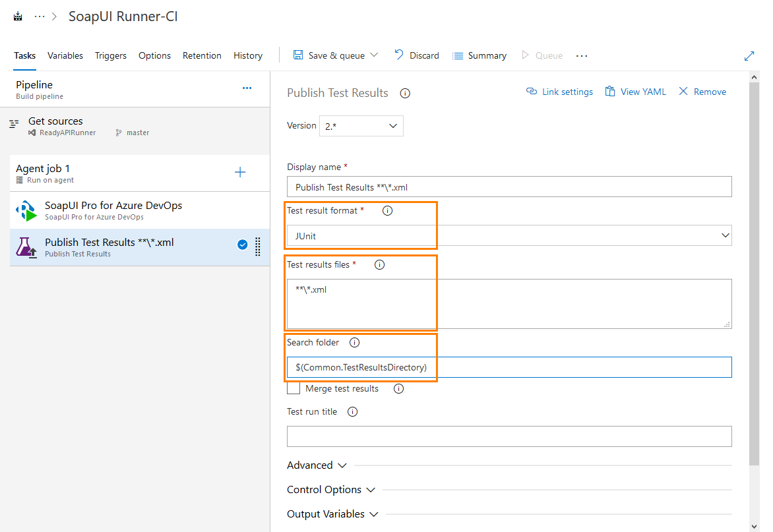Click the info icon beside Test result format
The width and height of the screenshot is (773, 532).
coord(387,210)
